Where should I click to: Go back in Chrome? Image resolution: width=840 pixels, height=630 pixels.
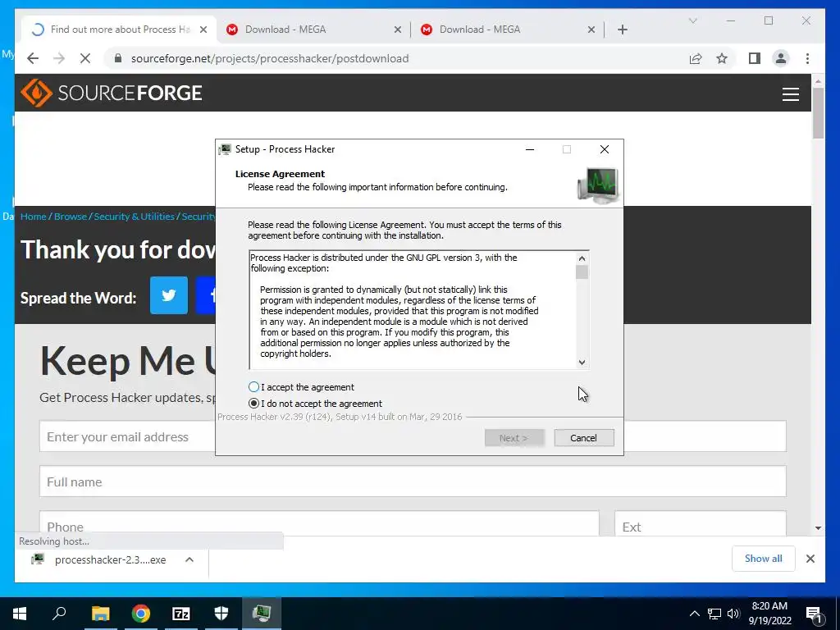tap(33, 58)
